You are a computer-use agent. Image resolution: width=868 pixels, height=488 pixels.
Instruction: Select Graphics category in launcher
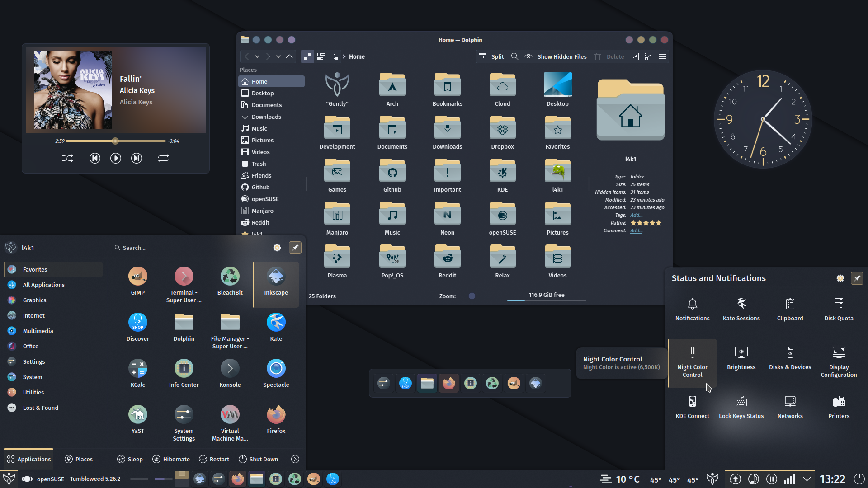[53, 300]
